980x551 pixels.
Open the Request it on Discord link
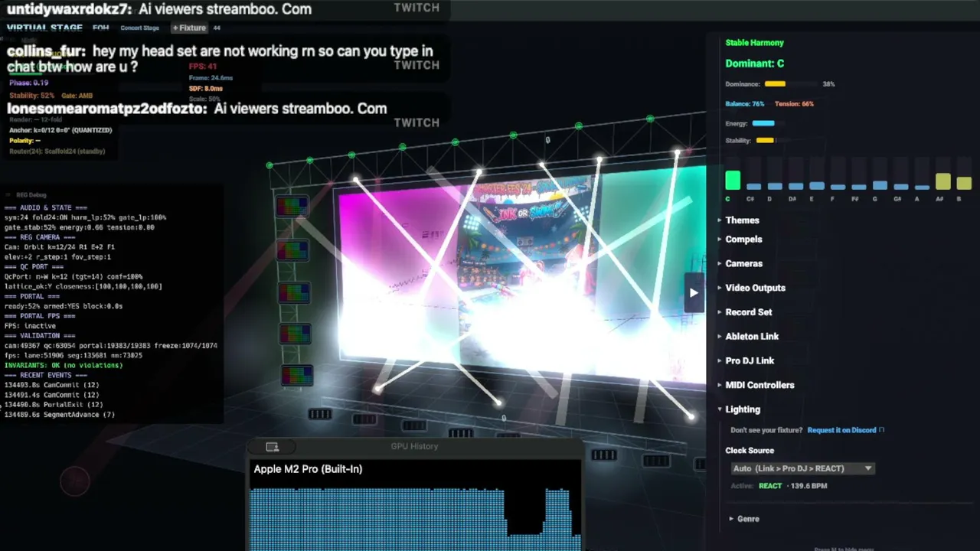[x=841, y=430]
